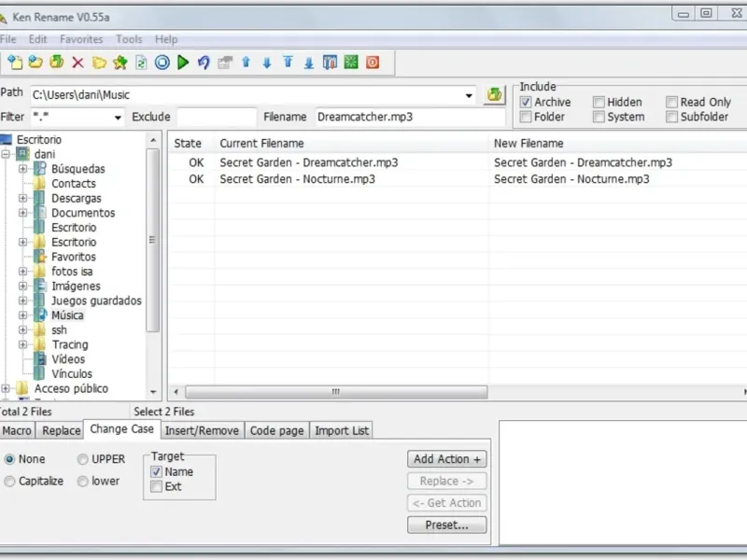
Task: Toggle the Archive include checkbox
Action: tap(526, 102)
